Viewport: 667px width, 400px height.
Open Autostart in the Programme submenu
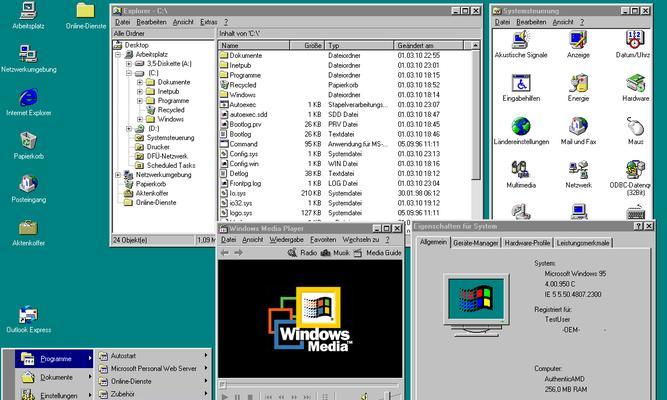(x=153, y=356)
